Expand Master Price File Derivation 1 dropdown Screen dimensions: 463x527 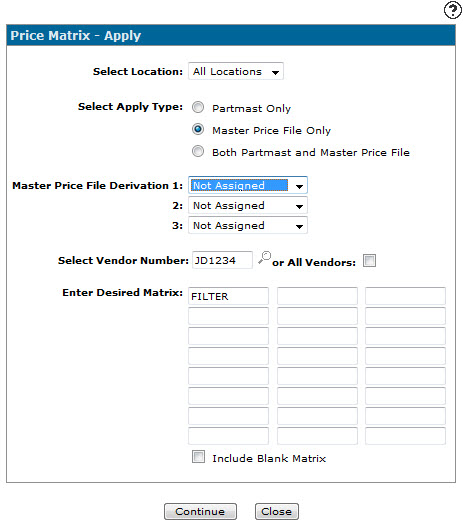248,185
